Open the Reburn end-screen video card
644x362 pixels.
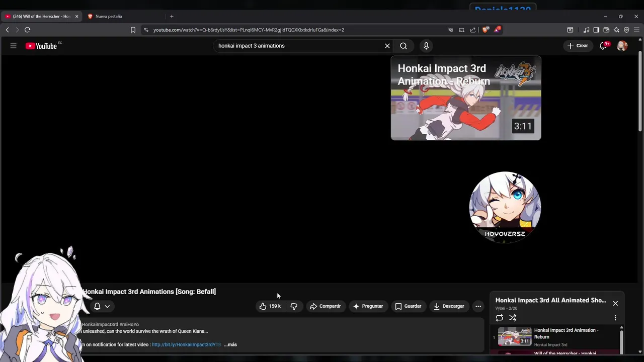click(466, 98)
